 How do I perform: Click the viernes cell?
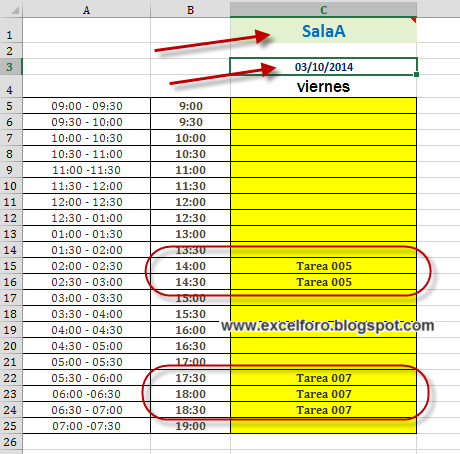(323, 86)
